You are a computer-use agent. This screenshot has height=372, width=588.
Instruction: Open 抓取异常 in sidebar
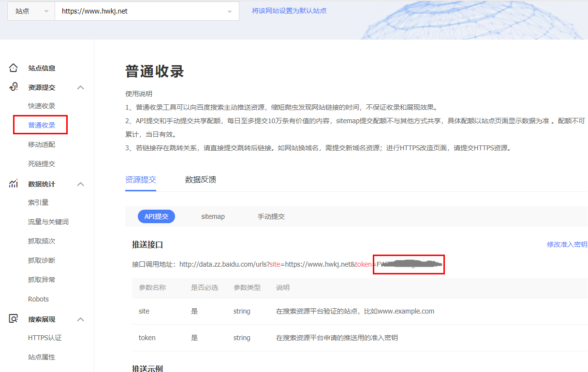(42, 280)
